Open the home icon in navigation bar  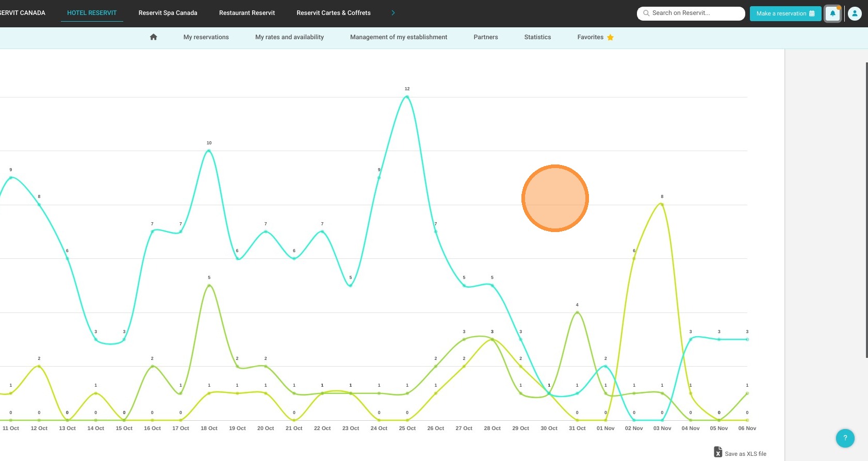click(153, 37)
